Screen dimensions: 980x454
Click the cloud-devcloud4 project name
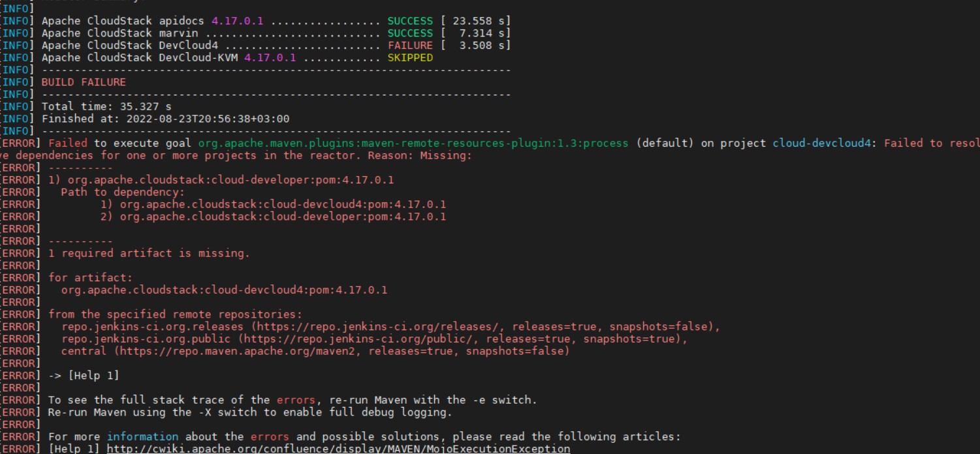[x=821, y=144]
